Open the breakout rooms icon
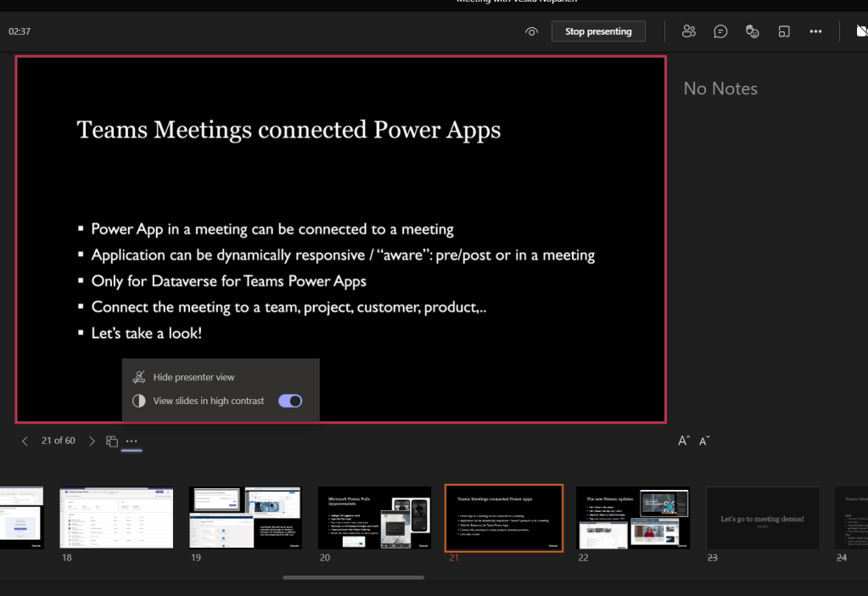The width and height of the screenshot is (868, 596). (784, 31)
